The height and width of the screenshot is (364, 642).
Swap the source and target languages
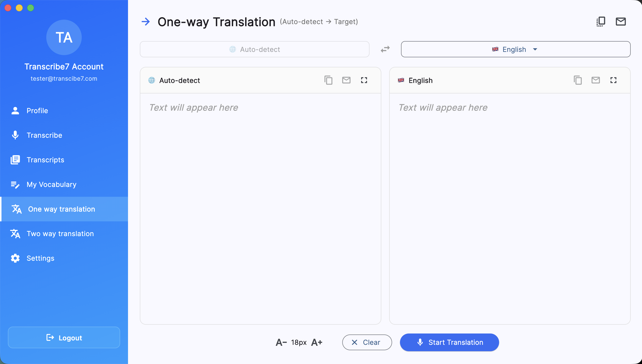385,49
